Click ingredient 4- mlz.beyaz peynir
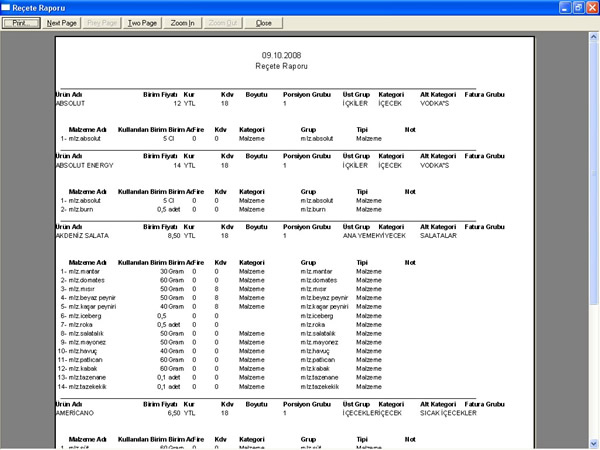Viewport: 600px width, 450px height. pos(88,298)
